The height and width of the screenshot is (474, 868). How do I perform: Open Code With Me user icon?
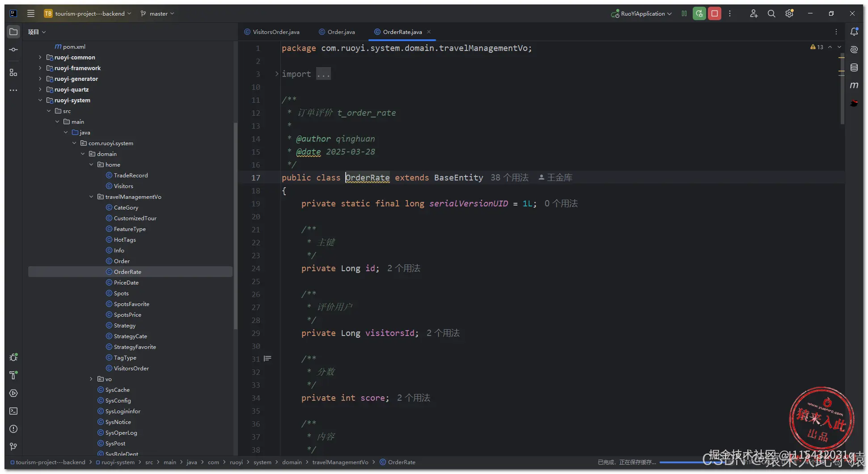point(754,13)
